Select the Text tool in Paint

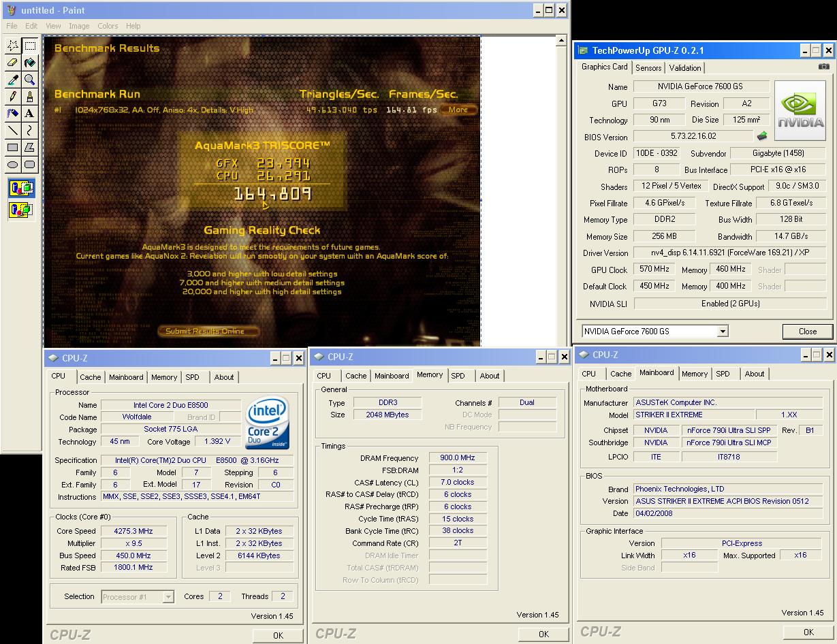[30, 114]
